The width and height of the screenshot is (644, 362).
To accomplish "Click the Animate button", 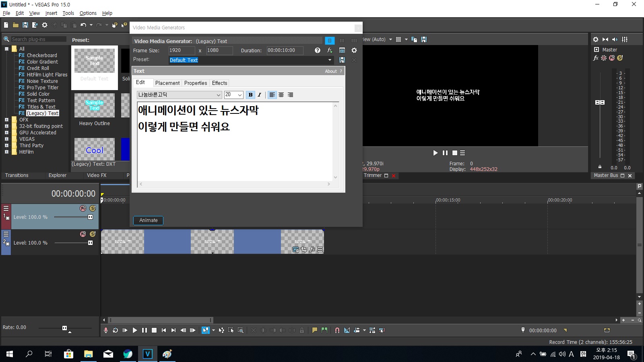I will coord(149,220).
